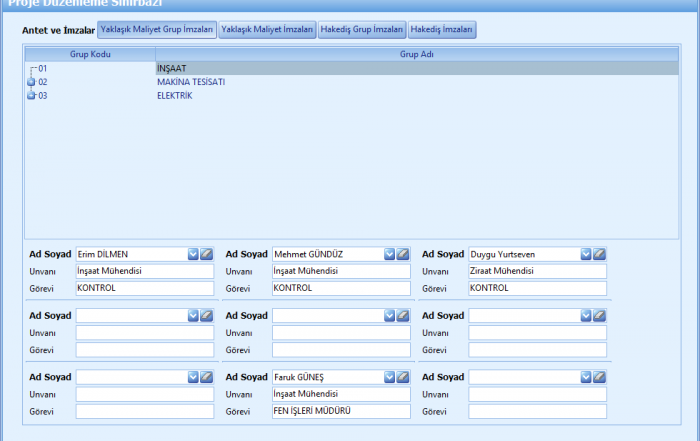Viewport: 700px width, 441px height.
Task: Click the edit icon next to Duygu Yurtseven
Action: [x=599, y=254]
